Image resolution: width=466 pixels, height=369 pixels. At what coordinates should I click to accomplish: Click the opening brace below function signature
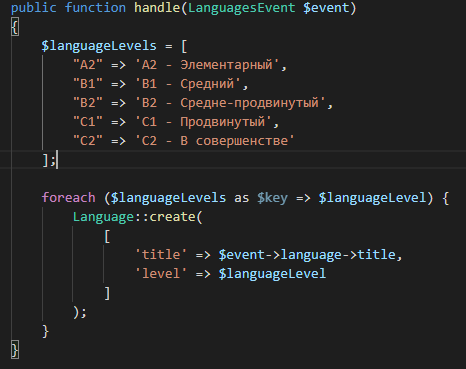15,27
